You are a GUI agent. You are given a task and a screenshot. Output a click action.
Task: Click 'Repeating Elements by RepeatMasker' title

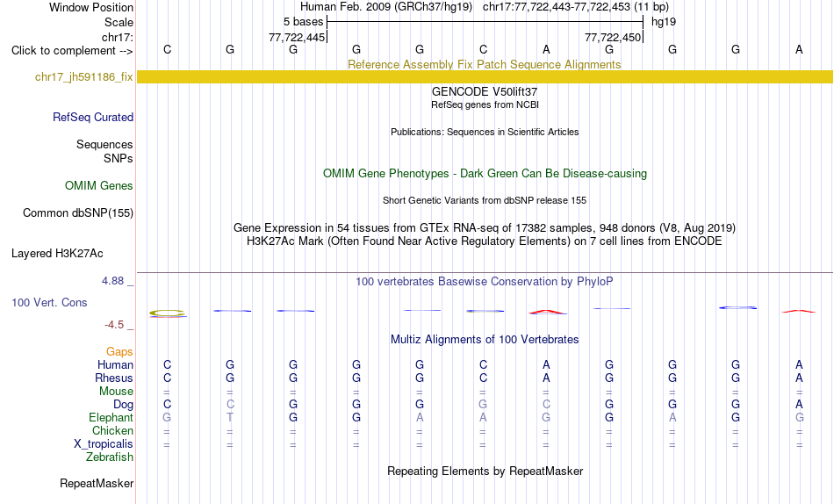(485, 472)
